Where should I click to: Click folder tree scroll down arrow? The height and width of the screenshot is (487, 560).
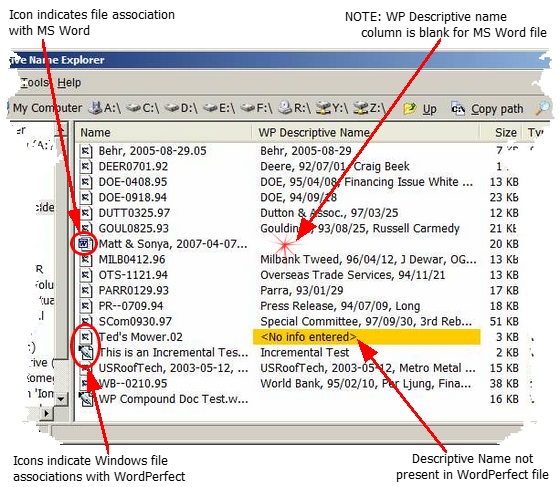61,398
